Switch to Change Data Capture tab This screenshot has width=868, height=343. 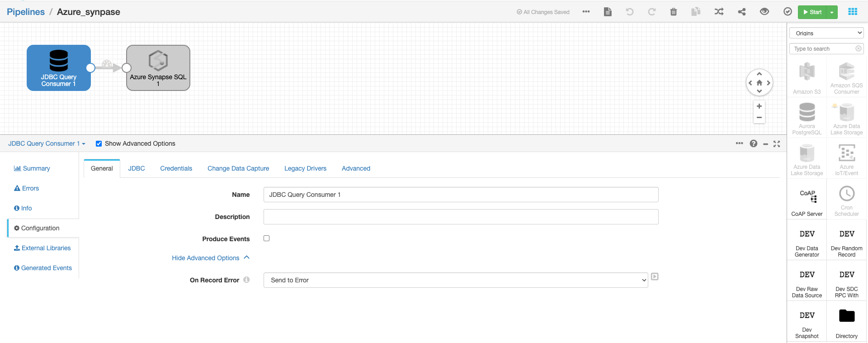(x=238, y=168)
